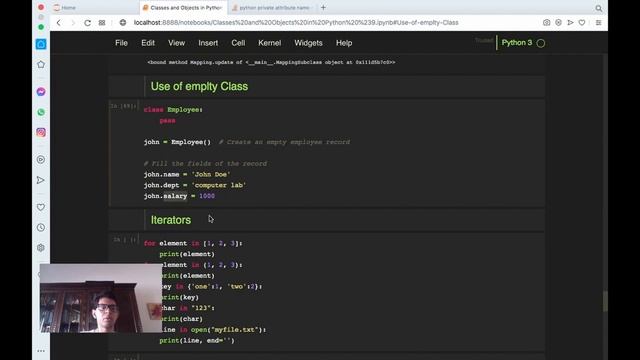Image resolution: width=640 pixels, height=360 pixels.
Task: Click the 'Fill the fields of the record' comment
Action: click(x=205, y=164)
